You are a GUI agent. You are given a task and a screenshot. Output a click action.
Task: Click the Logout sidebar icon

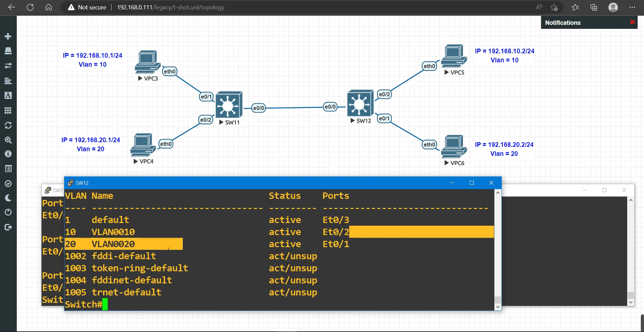(8, 227)
